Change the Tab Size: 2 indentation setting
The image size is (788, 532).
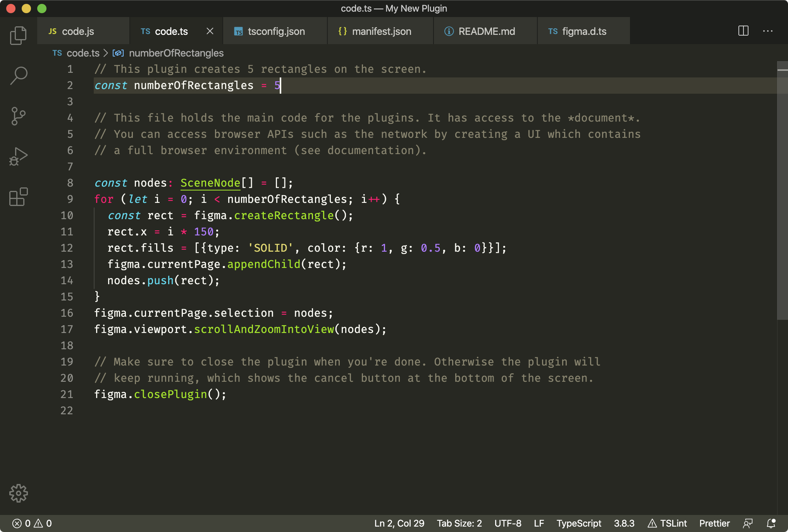pos(459,523)
